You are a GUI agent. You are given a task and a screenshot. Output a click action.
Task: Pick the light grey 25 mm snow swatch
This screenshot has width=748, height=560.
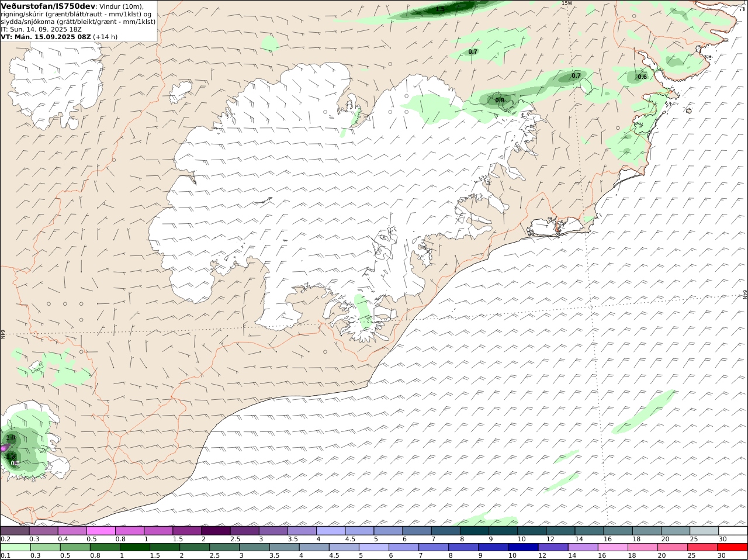[x=704, y=531]
